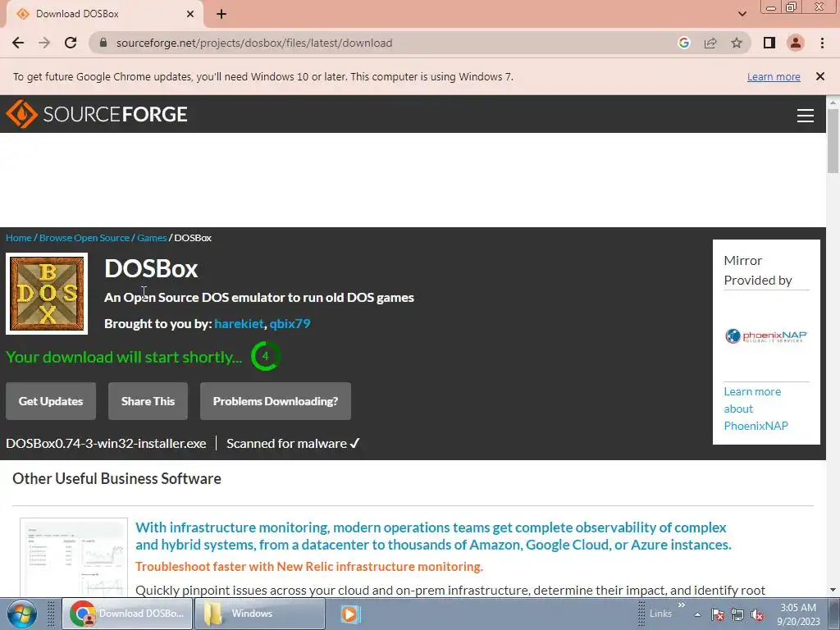
Task: Click the New Relic ad thumbnail
Action: coord(74,558)
